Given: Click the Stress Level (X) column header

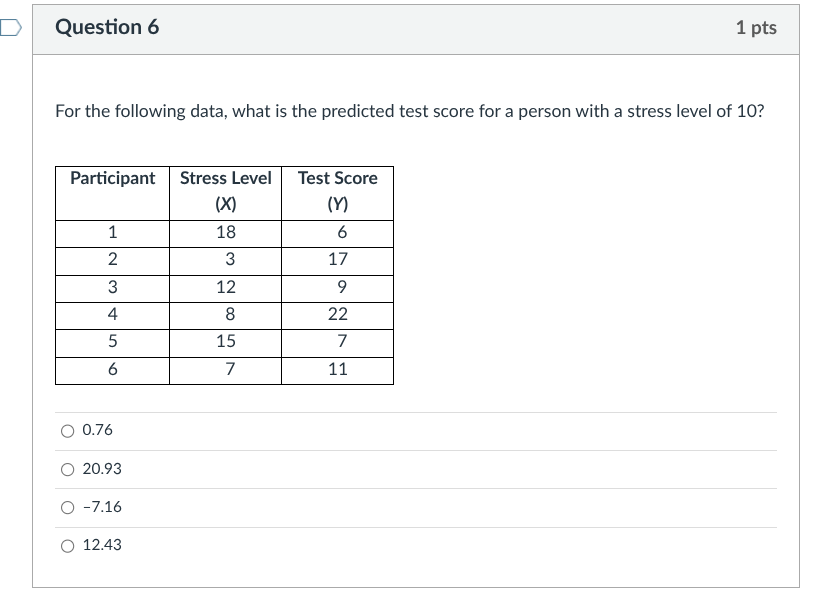Looking at the screenshot, I should (x=224, y=190).
